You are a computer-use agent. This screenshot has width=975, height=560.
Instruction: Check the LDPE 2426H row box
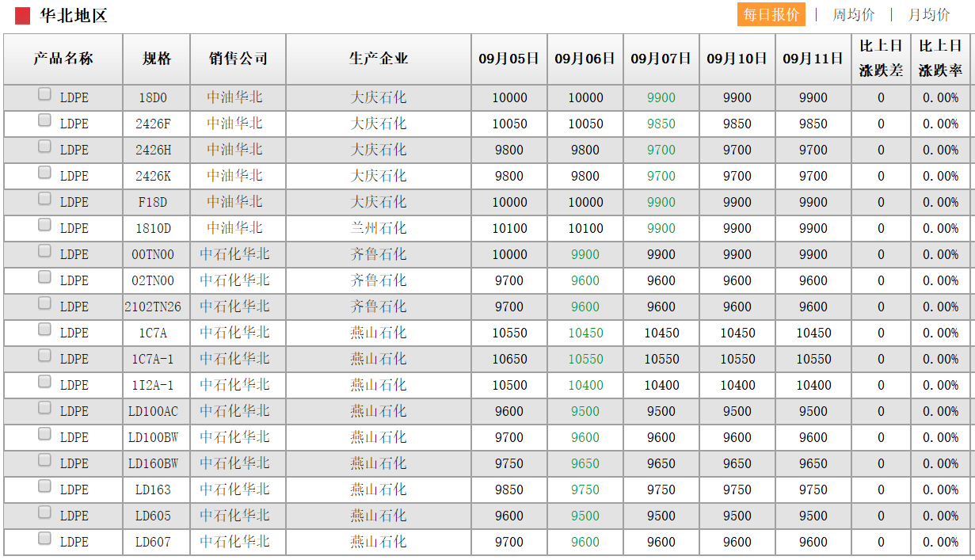(x=45, y=147)
